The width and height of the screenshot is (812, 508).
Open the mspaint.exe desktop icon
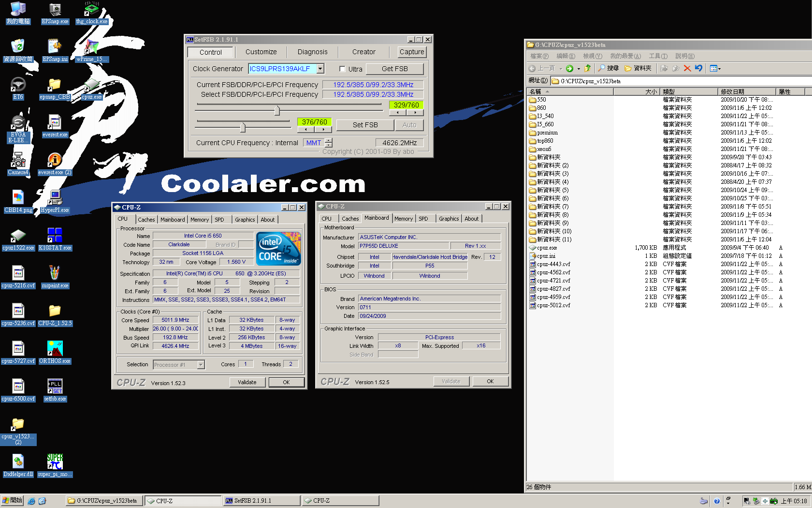(55, 277)
